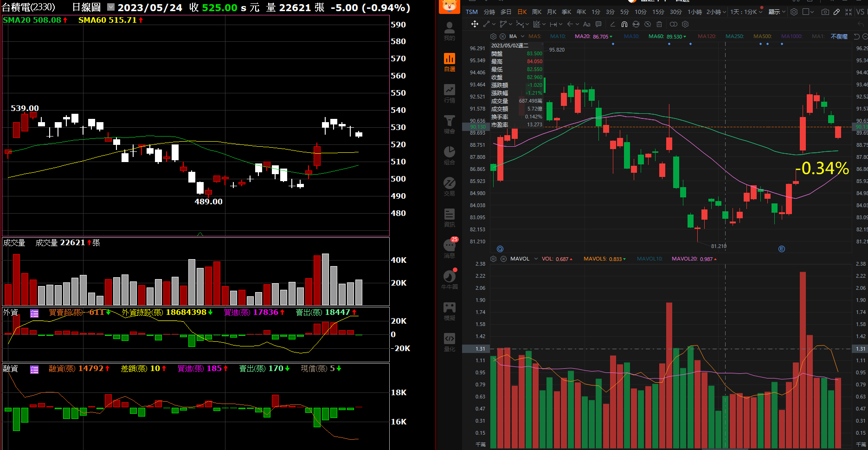Expand the wave tool options arrow
868x450 pixels.
tap(527, 24)
